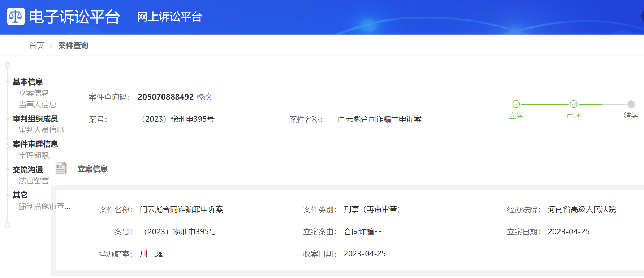Select 法官留言 under 交流沟通
644x278 pixels.
click(34, 181)
